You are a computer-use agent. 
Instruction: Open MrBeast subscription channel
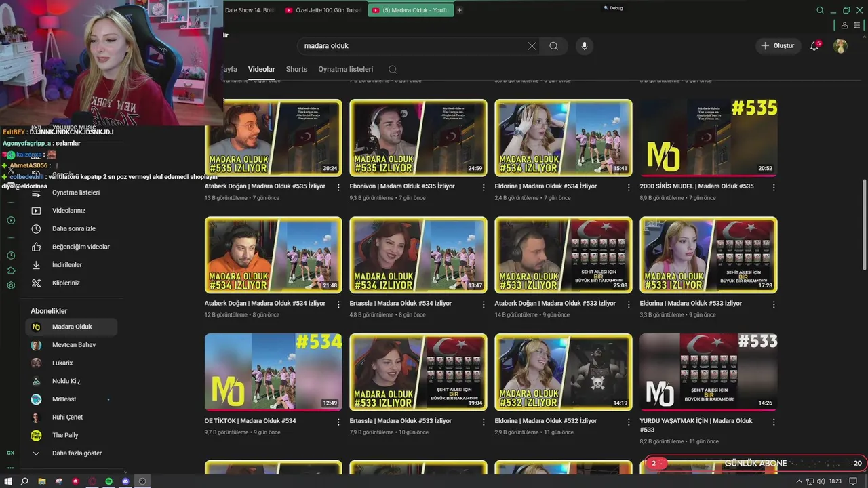tap(72, 399)
